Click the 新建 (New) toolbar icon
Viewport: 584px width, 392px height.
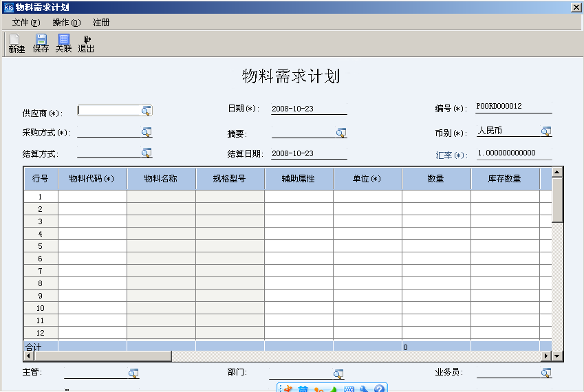[x=17, y=43]
